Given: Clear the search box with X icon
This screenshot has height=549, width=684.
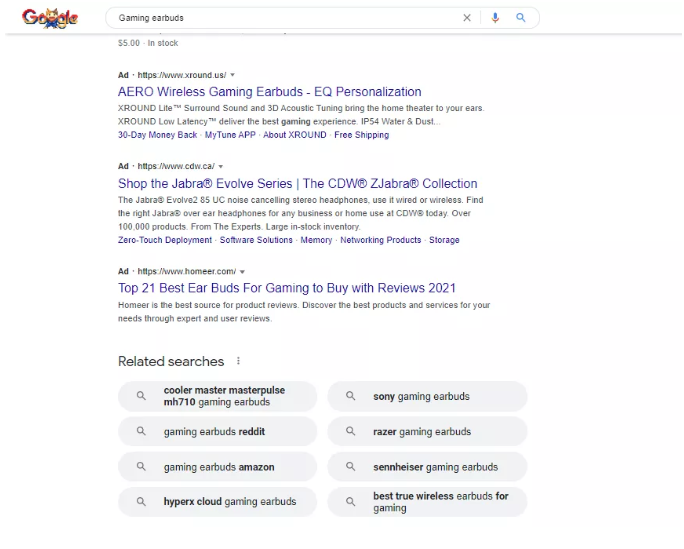Looking at the screenshot, I should click(x=466, y=18).
